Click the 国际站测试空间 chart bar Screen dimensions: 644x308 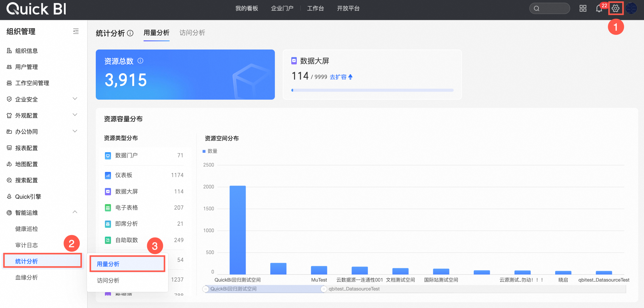(x=441, y=272)
